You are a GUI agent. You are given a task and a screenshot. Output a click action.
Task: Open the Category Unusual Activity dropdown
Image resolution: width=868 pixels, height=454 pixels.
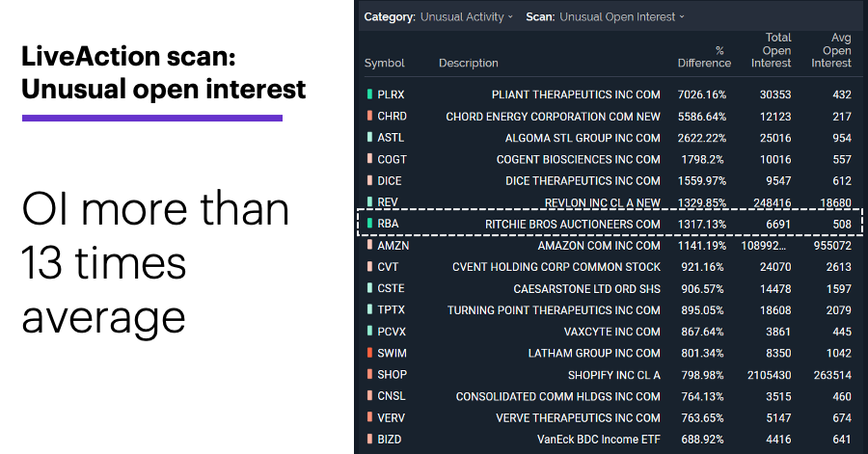(467, 17)
